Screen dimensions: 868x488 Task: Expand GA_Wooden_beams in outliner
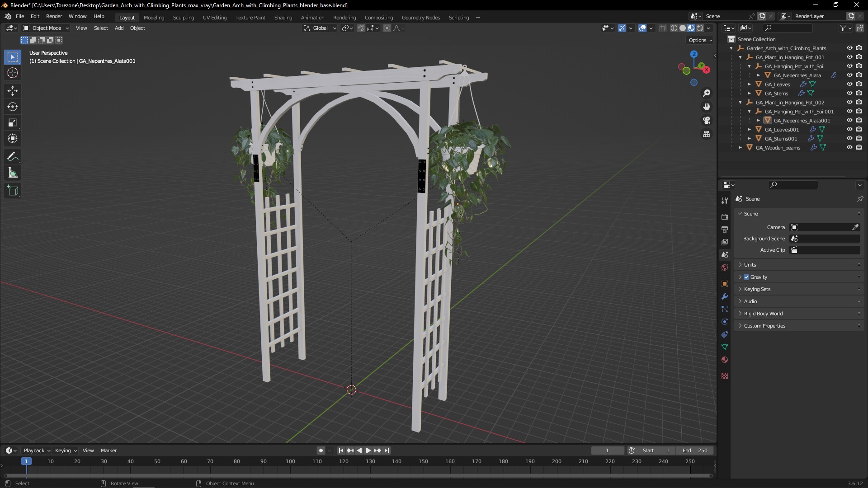pyautogui.click(x=740, y=147)
